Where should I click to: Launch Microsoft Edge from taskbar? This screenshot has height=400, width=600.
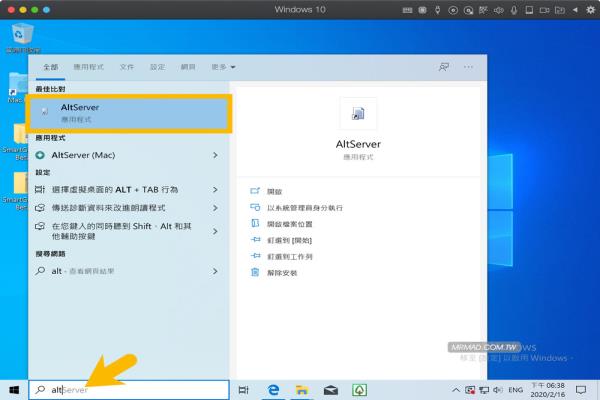(273, 390)
